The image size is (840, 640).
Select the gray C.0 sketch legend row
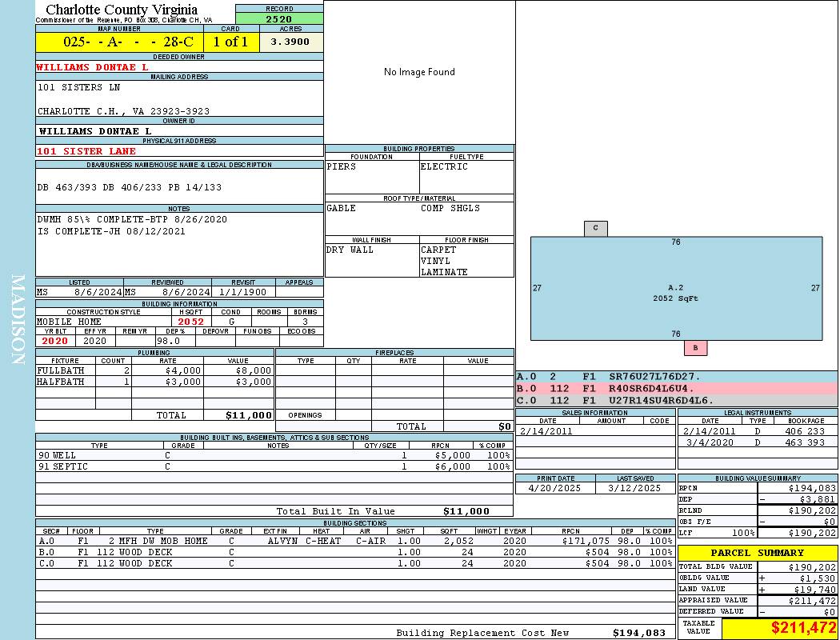tap(676, 400)
